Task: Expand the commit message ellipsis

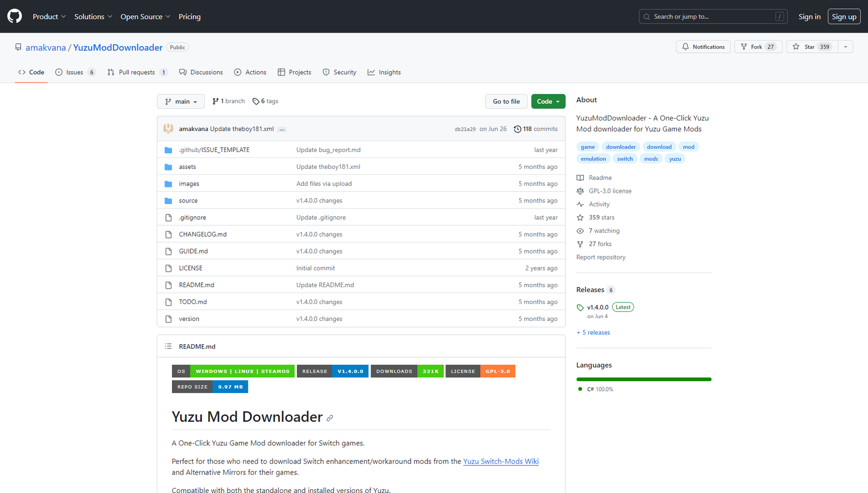Action: pyautogui.click(x=282, y=129)
